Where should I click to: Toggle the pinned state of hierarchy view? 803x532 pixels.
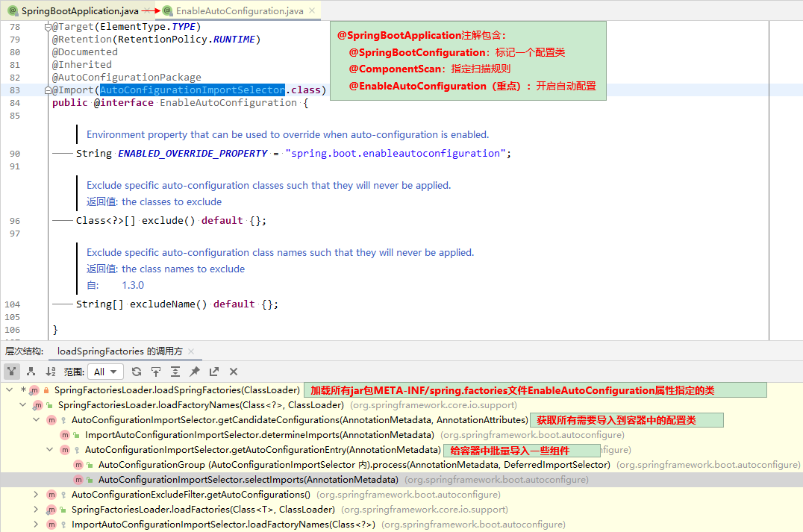coord(193,371)
